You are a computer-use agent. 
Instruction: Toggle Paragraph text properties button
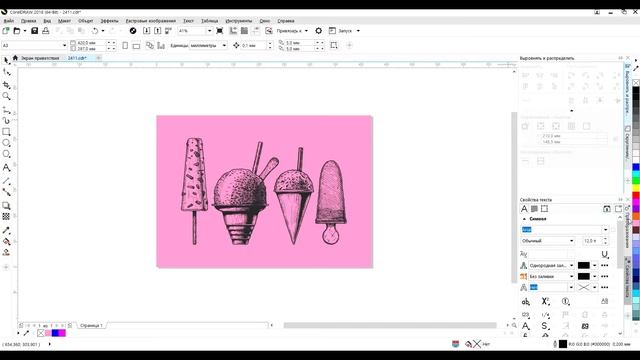tap(534, 209)
